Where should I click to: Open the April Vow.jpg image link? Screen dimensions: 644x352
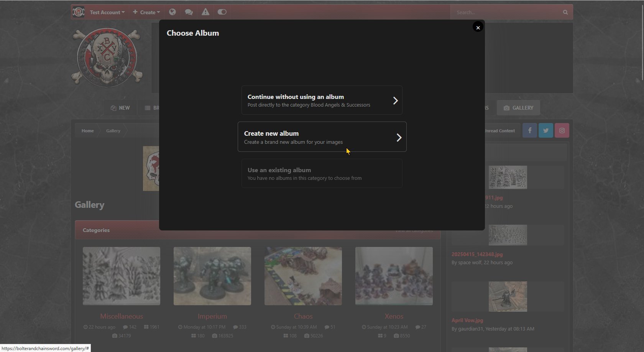tap(467, 320)
